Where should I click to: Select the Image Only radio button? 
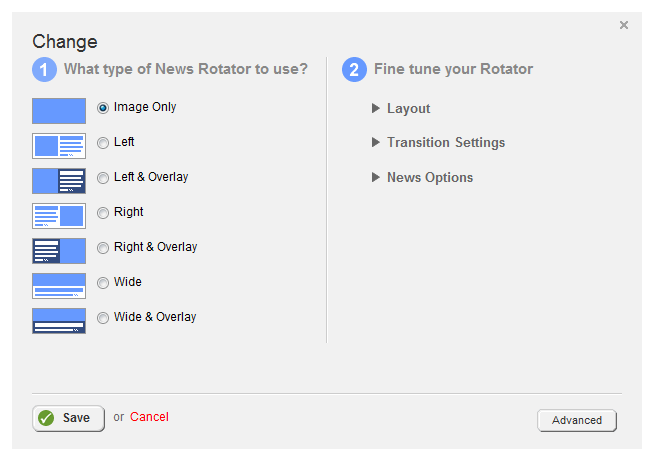(103, 108)
